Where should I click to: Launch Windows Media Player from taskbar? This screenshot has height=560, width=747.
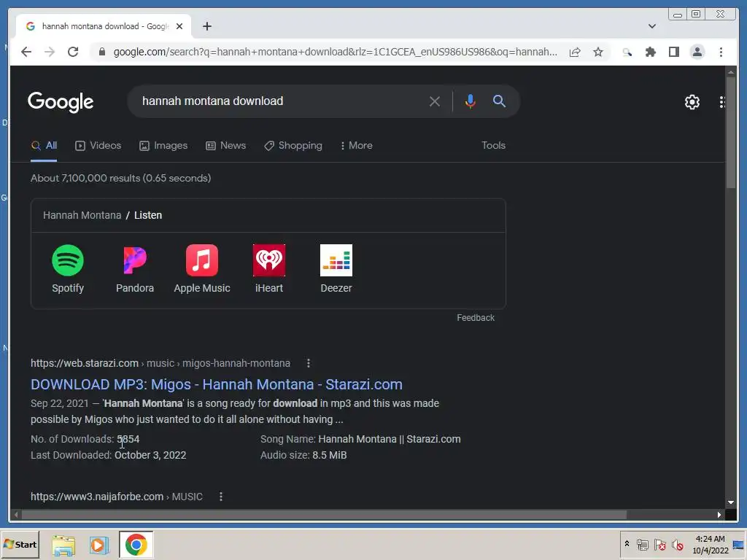coord(98,545)
